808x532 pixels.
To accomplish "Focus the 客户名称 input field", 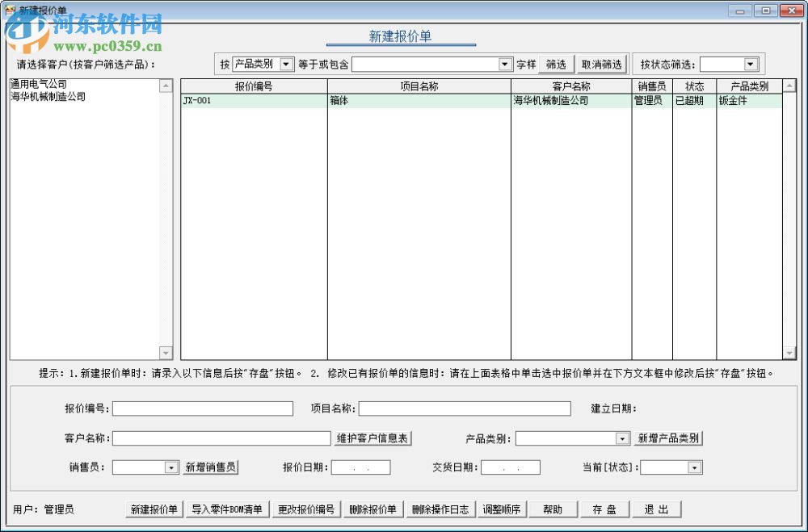I will [x=221, y=438].
